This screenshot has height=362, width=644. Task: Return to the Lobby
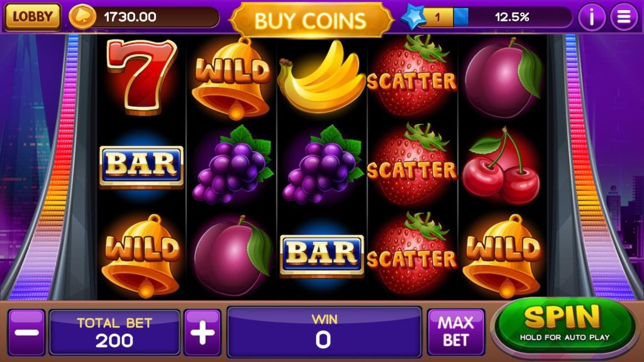point(33,17)
